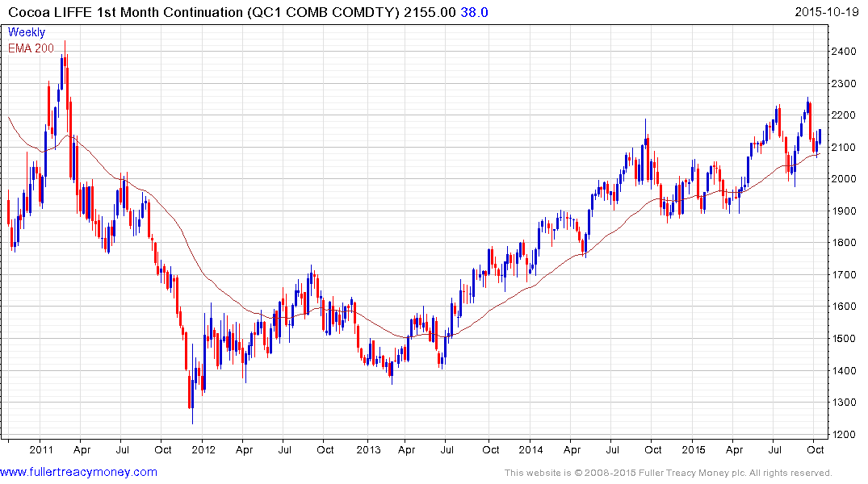Screen dimensions: 868x484
Task: Select the 2014 year marker on time axis
Action: tap(531, 449)
